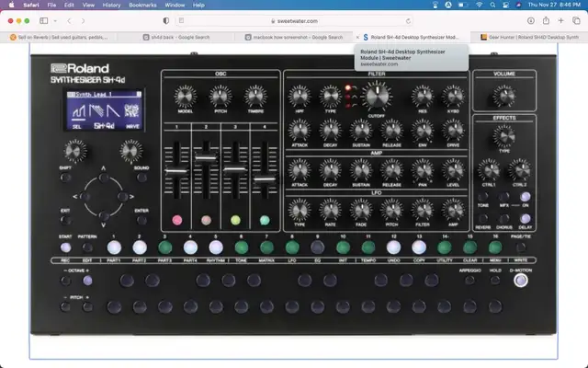Open the View menu

click(x=88, y=5)
